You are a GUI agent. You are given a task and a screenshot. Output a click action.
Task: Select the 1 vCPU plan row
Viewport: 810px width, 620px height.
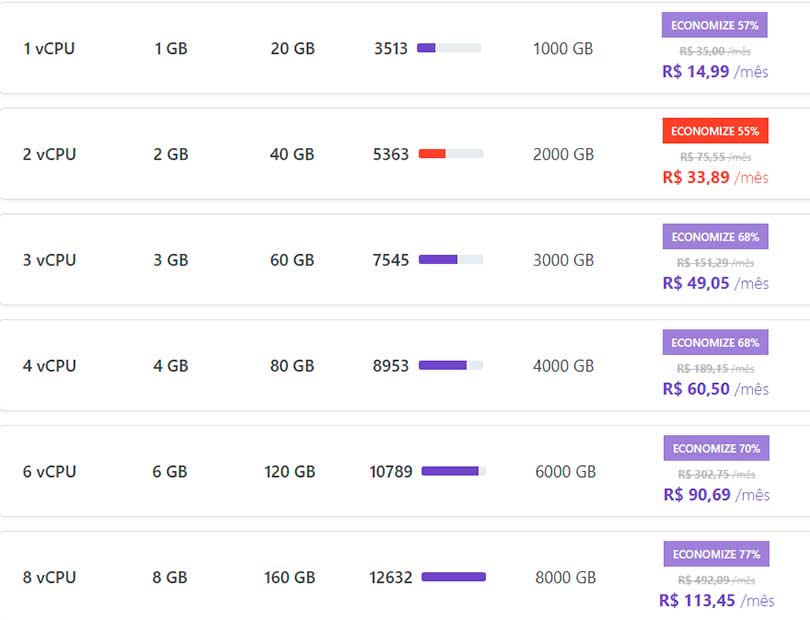pos(49,48)
